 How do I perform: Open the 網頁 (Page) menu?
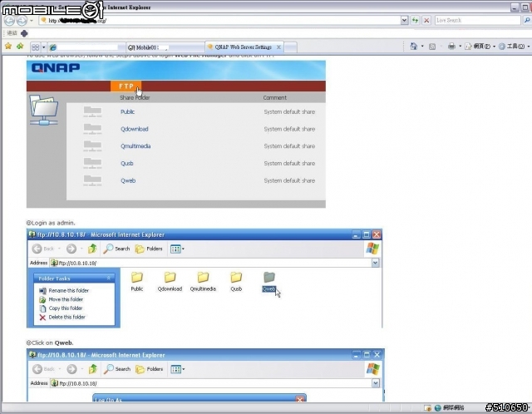480,47
